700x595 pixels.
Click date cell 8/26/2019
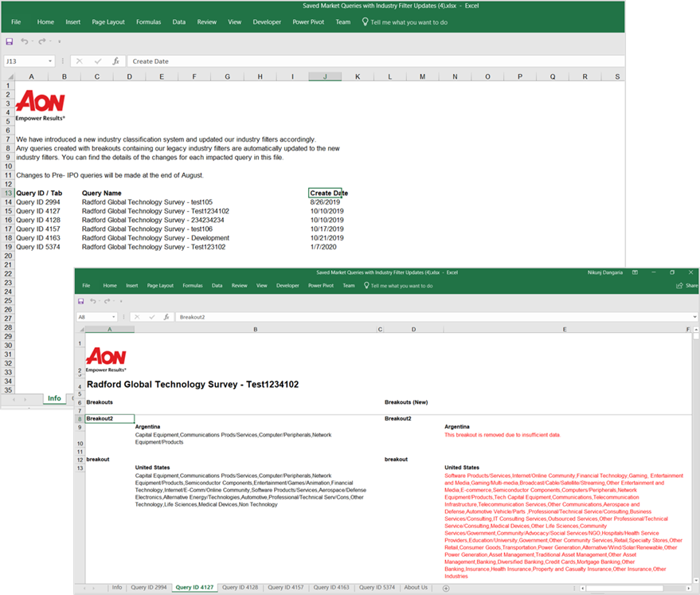[325, 202]
